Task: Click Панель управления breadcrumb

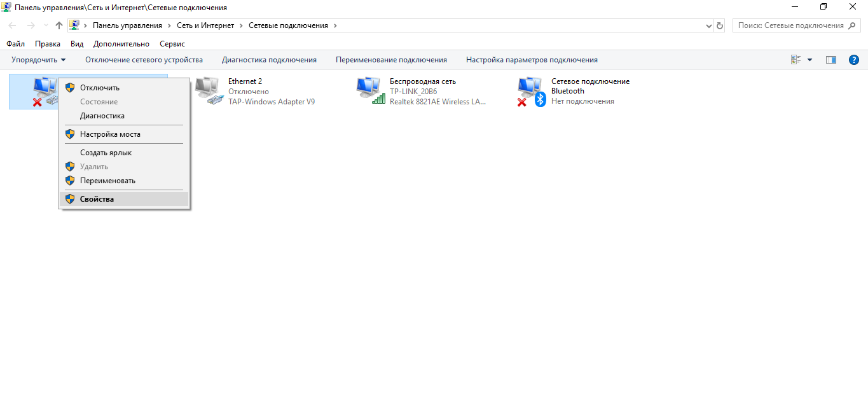Action: (127, 25)
